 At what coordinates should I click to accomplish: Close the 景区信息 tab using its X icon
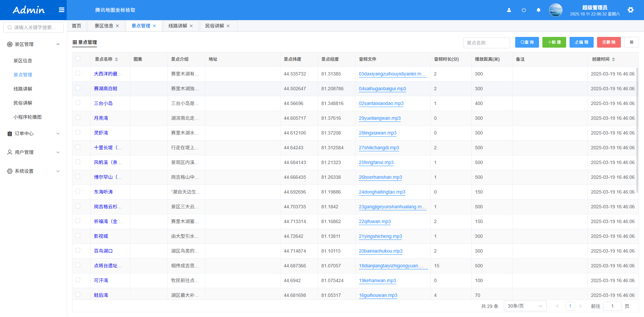click(117, 26)
